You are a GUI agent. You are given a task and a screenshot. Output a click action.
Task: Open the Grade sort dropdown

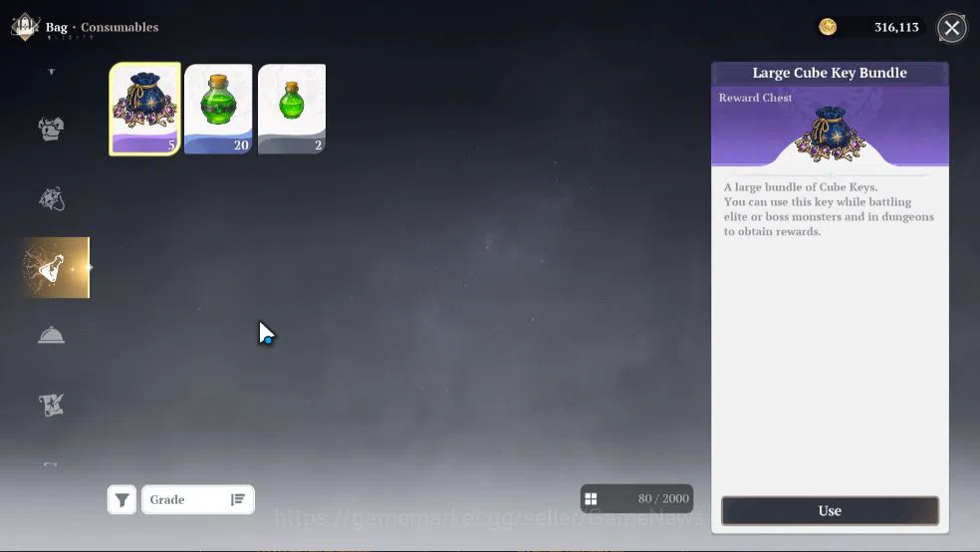point(197,499)
